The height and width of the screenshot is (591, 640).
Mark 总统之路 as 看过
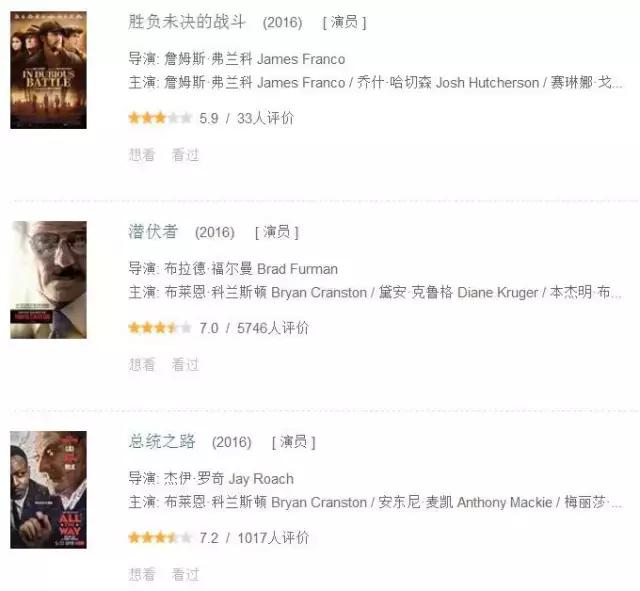185,574
